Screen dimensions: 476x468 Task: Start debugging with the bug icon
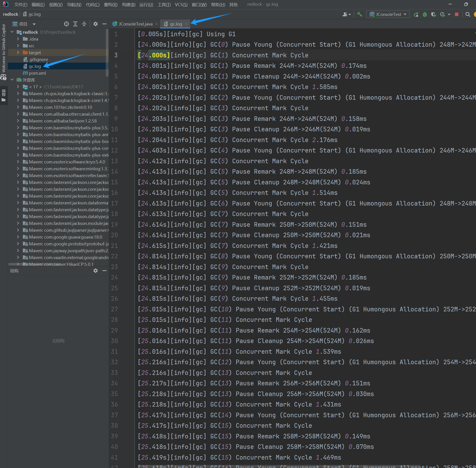[425, 15]
